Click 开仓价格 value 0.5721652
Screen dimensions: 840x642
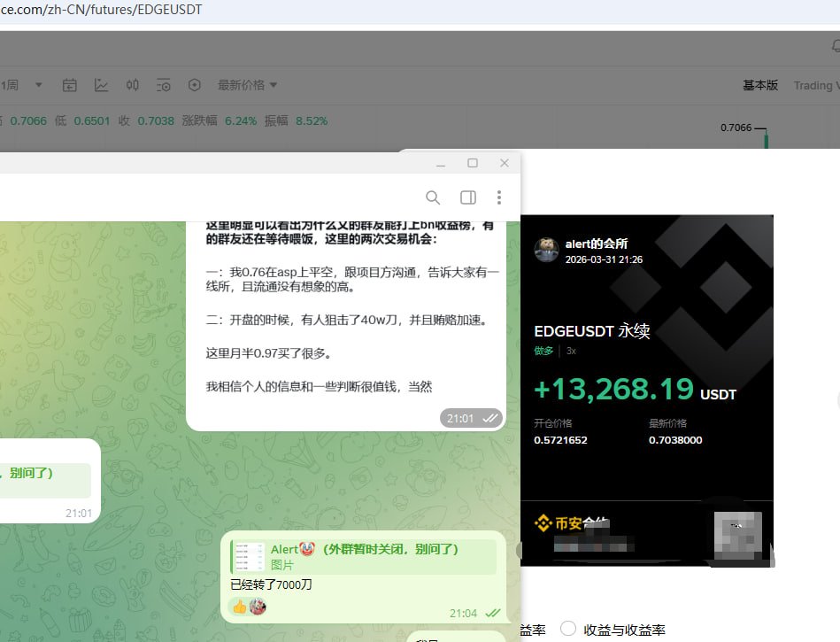[560, 440]
